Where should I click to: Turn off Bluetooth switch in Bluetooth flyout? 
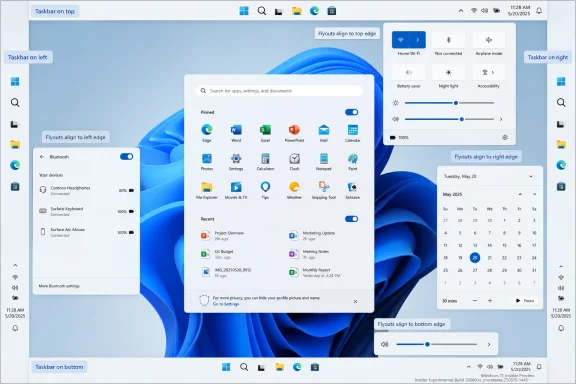click(x=126, y=157)
